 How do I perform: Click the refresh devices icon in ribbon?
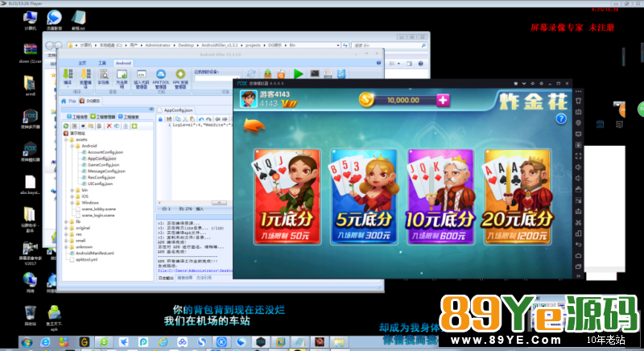(x=251, y=74)
